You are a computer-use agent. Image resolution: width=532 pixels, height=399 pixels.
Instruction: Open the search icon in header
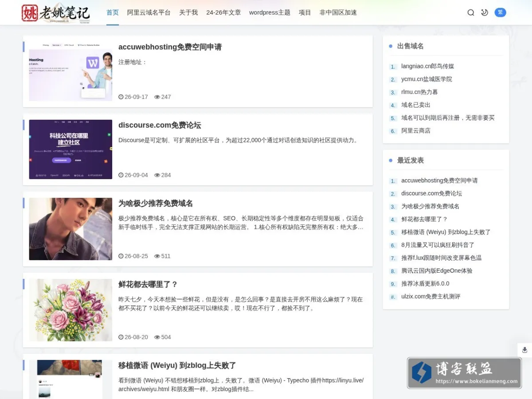point(471,12)
